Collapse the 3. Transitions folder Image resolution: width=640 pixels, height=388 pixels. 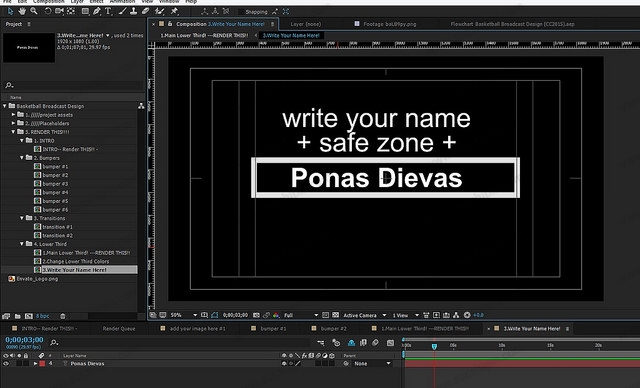(22, 218)
